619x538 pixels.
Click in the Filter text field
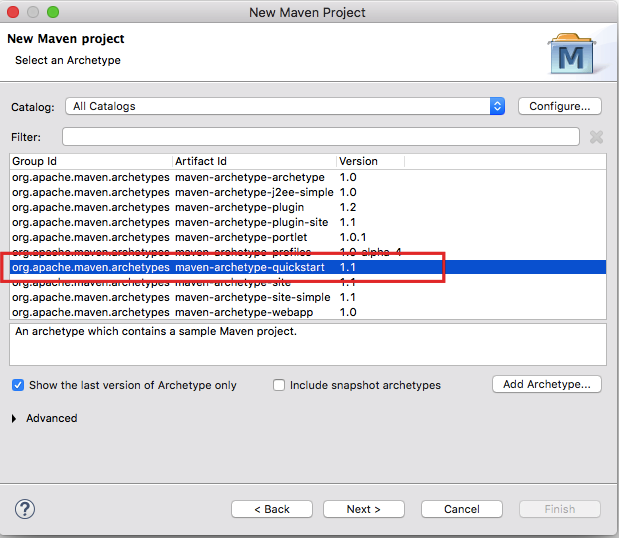[x=320, y=137]
